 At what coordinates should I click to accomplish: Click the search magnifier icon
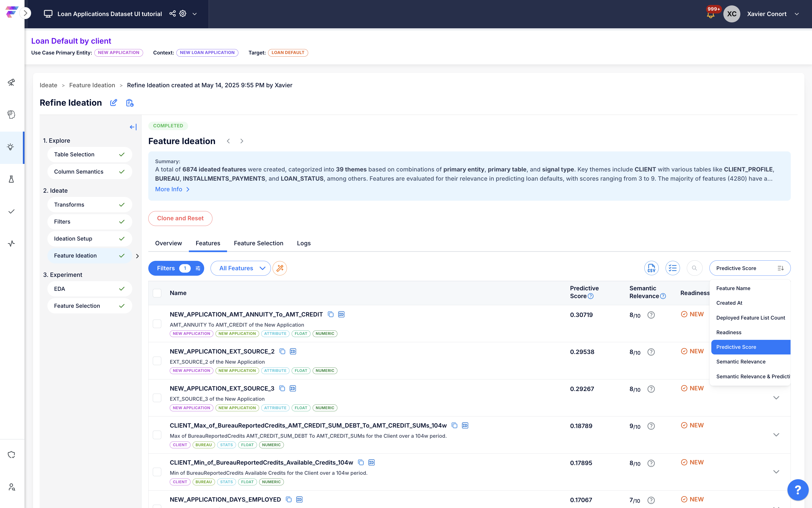coord(694,268)
